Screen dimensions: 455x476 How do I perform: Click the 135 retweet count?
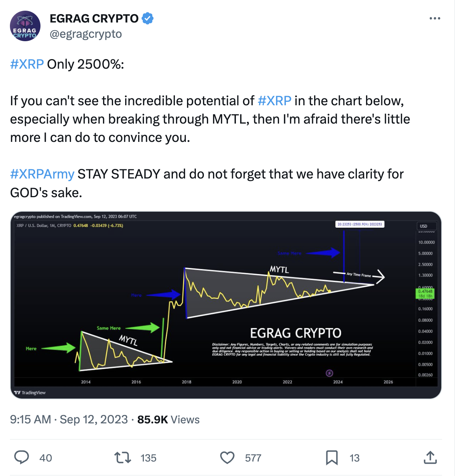click(148, 458)
